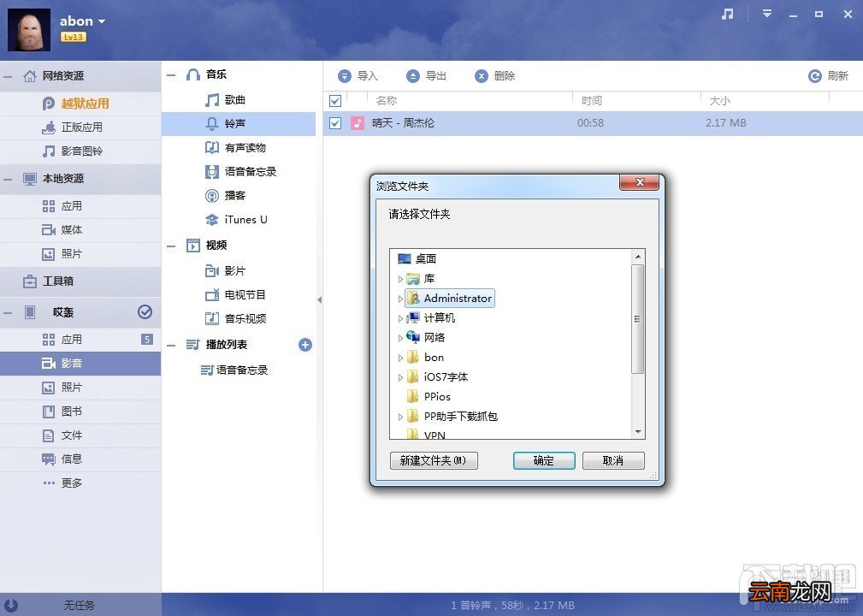
Task: Sort list by 名称 column
Action: [470, 101]
